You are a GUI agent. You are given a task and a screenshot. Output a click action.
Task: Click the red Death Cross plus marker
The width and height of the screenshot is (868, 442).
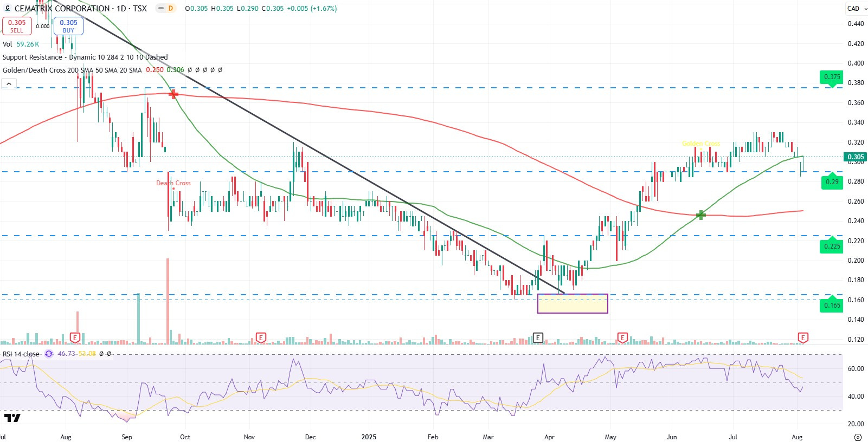173,94
